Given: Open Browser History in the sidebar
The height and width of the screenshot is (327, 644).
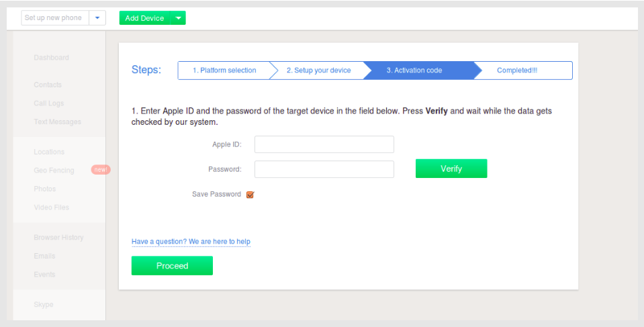Looking at the screenshot, I should click(x=58, y=238).
